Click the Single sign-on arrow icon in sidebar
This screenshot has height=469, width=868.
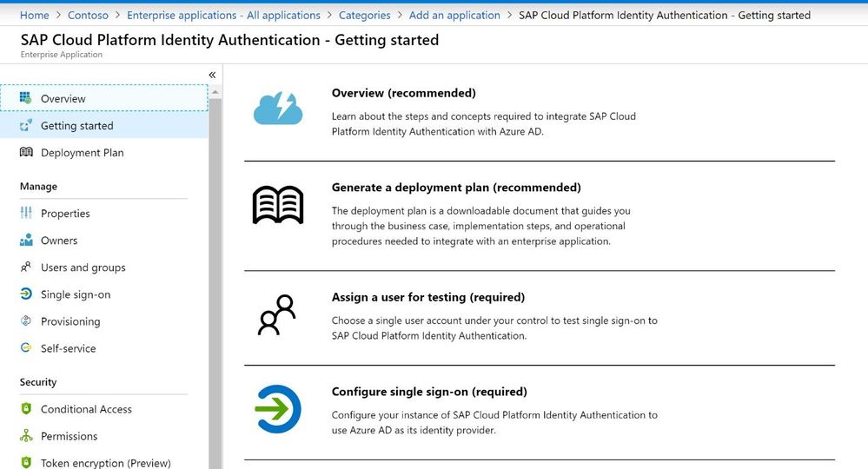[x=26, y=294]
